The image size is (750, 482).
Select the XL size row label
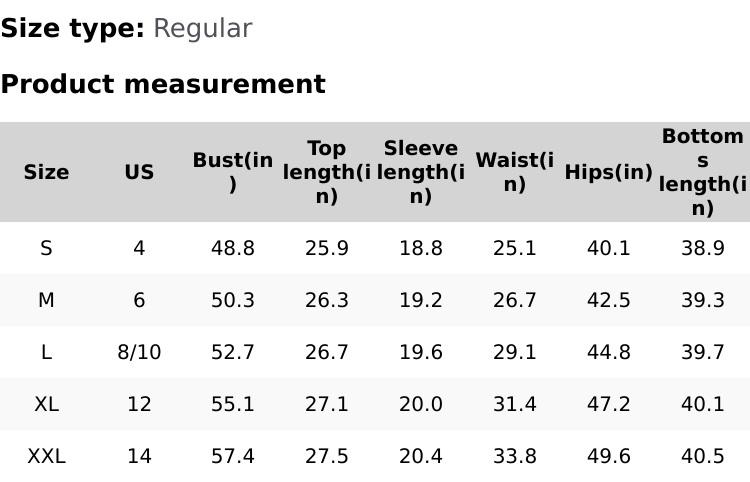[x=46, y=404]
